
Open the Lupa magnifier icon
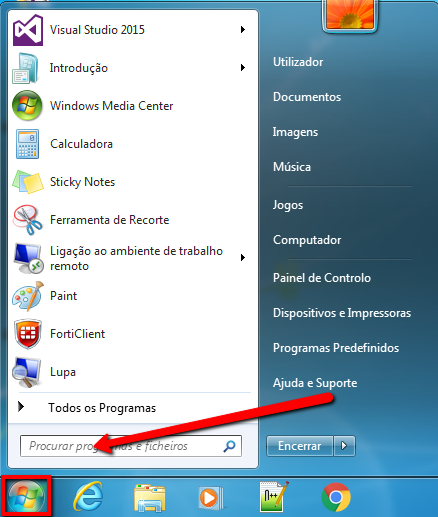tap(27, 372)
